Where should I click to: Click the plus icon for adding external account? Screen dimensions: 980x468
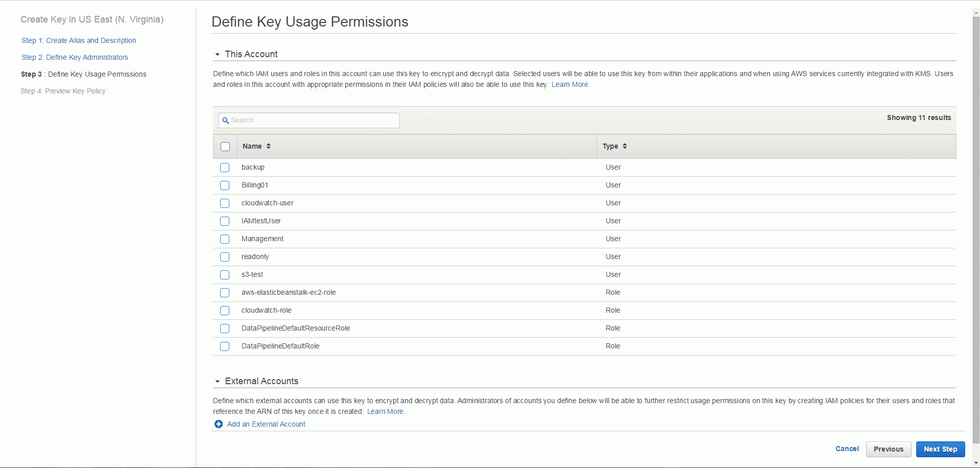(219, 424)
